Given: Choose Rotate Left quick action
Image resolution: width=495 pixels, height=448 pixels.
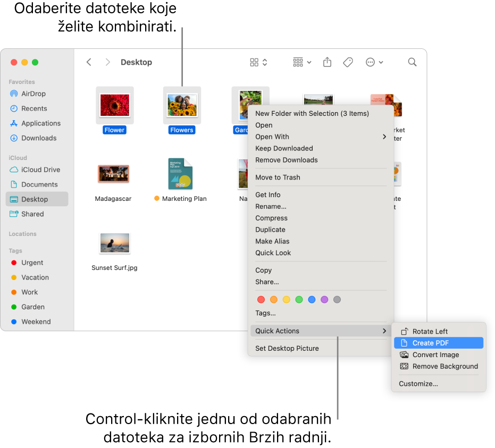Looking at the screenshot, I should click(439, 332).
